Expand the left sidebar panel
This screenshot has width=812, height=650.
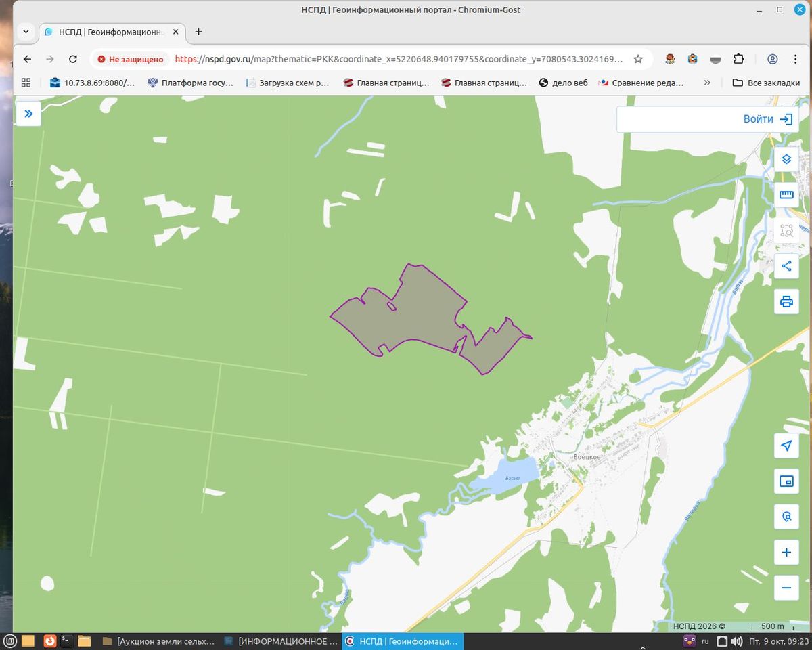(x=28, y=114)
